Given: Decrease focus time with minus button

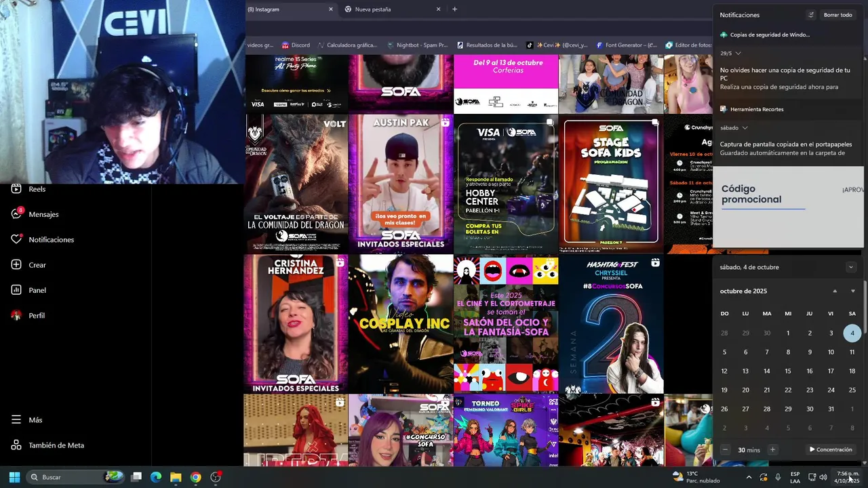Looking at the screenshot, I should pos(725,449).
